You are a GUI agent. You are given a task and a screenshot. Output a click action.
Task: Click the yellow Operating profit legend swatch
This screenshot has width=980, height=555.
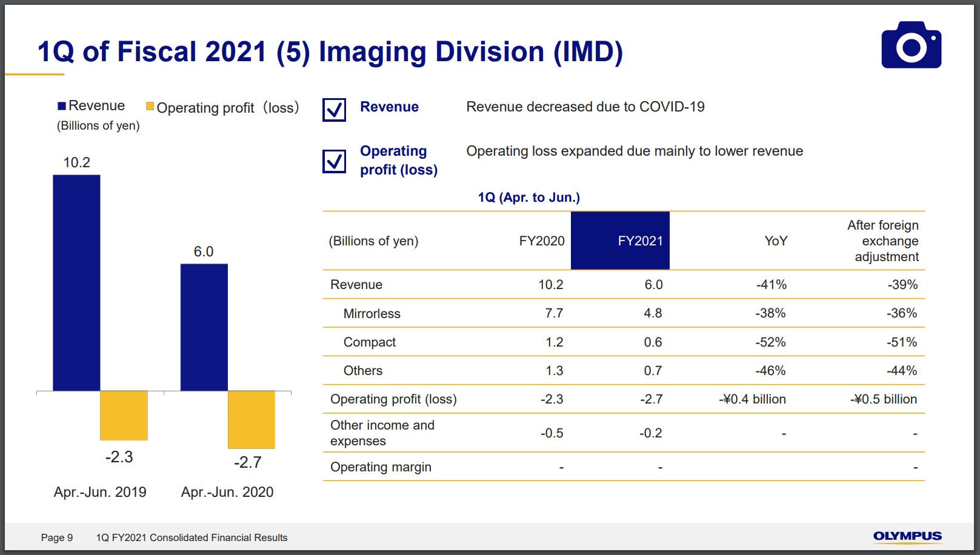click(150, 106)
